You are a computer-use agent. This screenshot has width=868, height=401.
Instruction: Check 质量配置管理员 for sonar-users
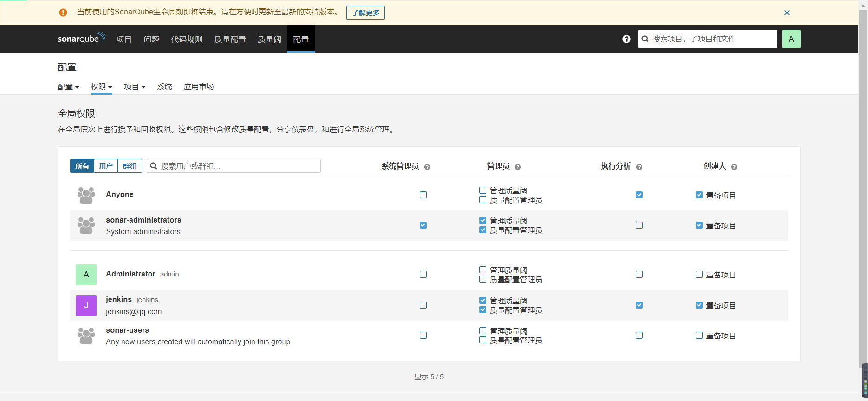(x=483, y=340)
